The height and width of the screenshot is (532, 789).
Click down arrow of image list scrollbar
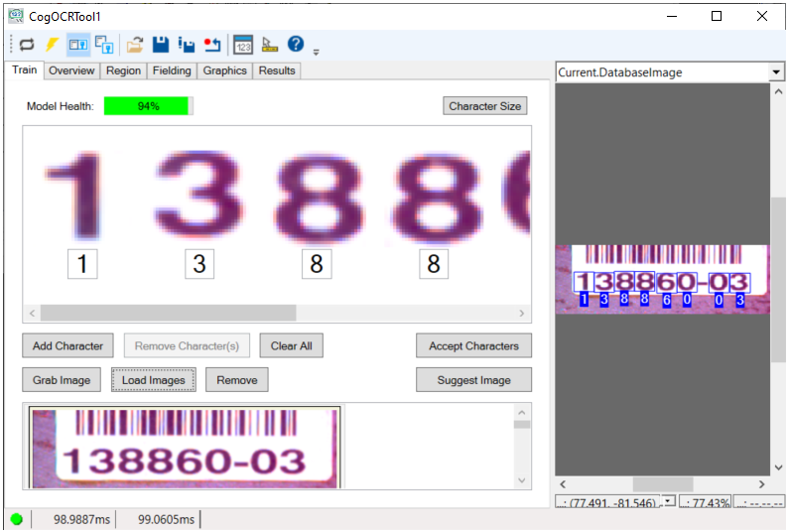(522, 480)
